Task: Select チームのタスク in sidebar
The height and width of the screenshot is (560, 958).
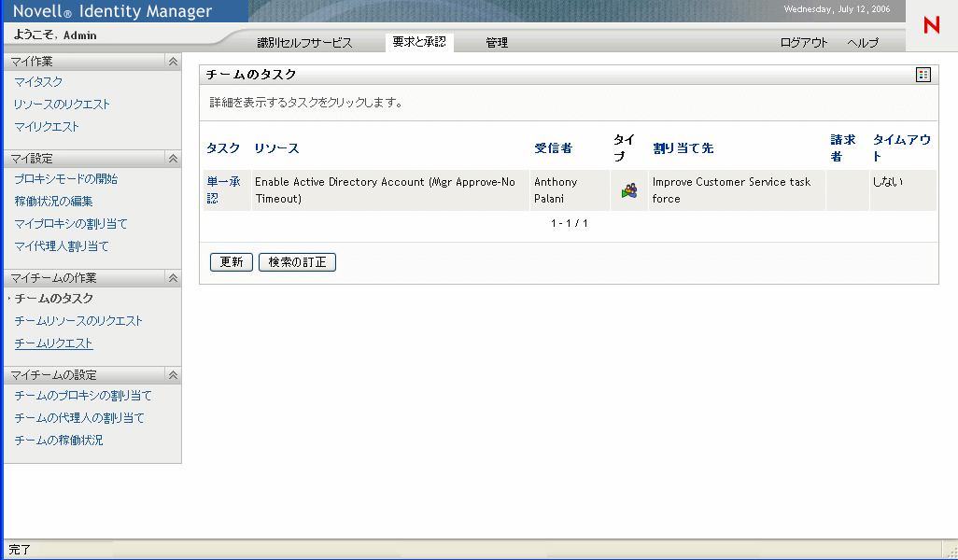Action: (x=54, y=299)
